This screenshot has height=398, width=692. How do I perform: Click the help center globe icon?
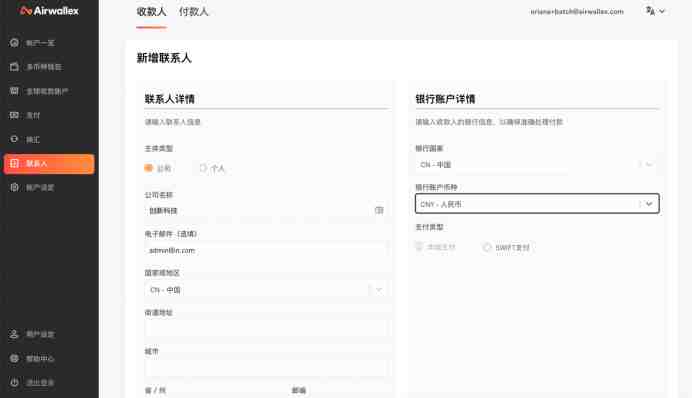pos(15,358)
